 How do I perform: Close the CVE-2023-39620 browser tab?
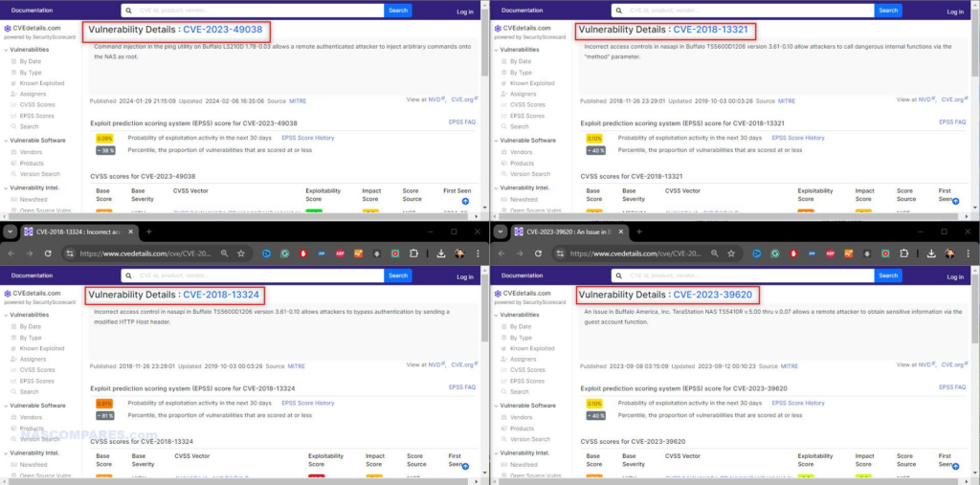(x=620, y=231)
